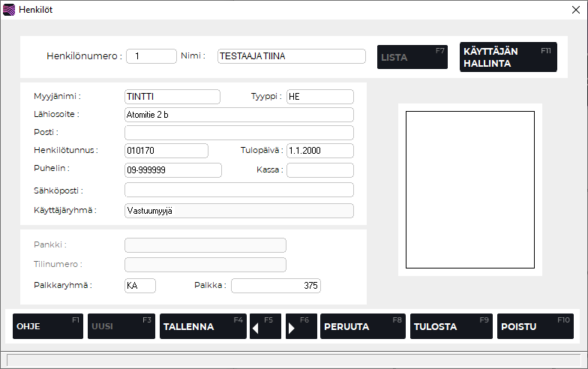Click into the Myyjänimi field
Screen dimensions: 588x369
pos(172,97)
